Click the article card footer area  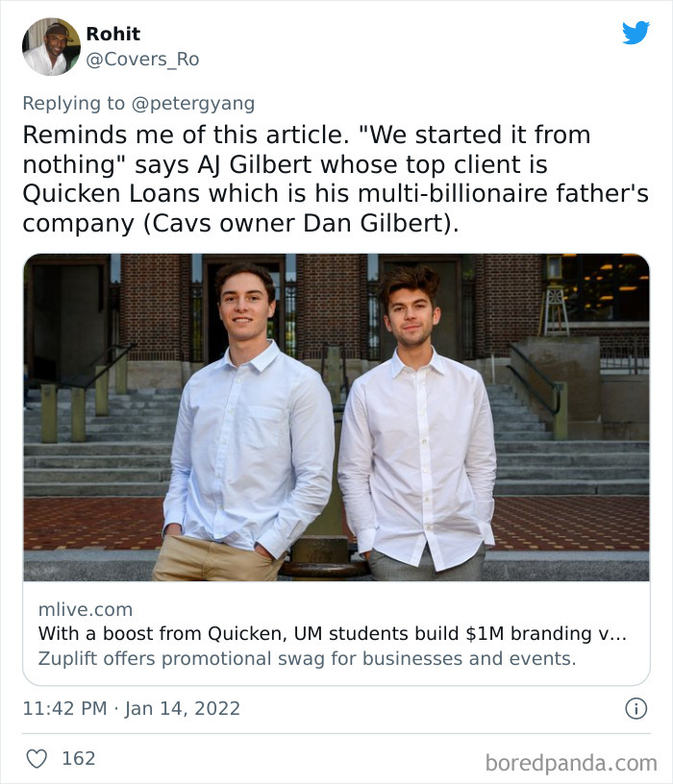pyautogui.click(x=336, y=631)
